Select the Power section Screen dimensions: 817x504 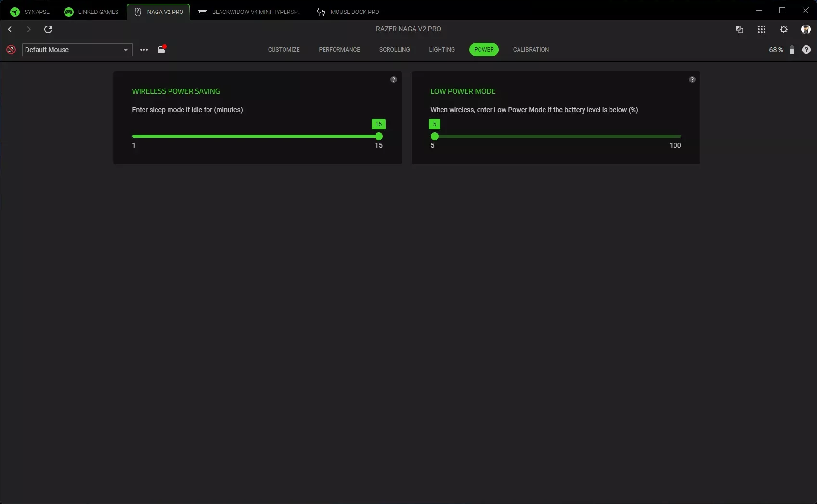(484, 50)
